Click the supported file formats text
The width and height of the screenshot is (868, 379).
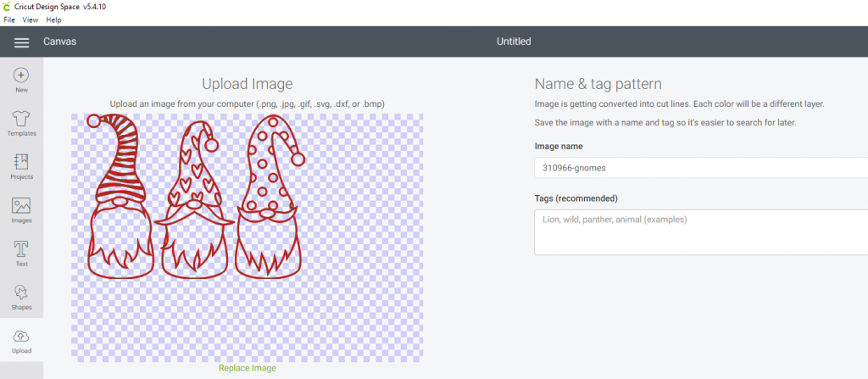[x=247, y=104]
